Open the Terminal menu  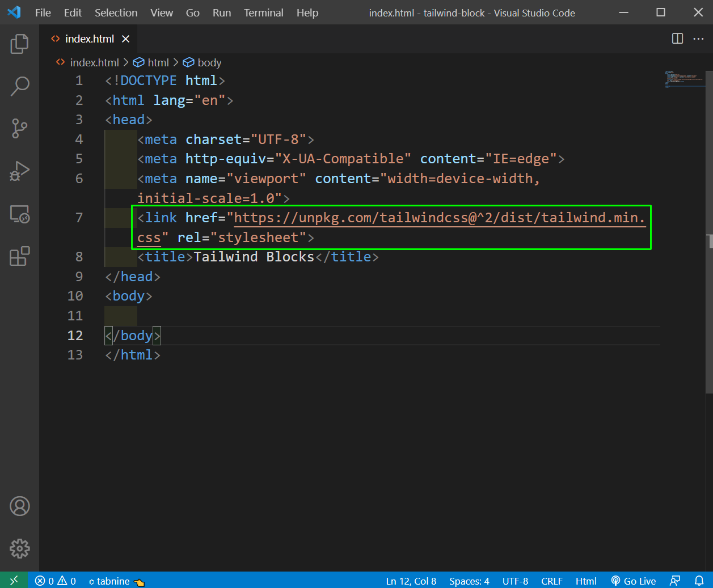click(x=264, y=12)
